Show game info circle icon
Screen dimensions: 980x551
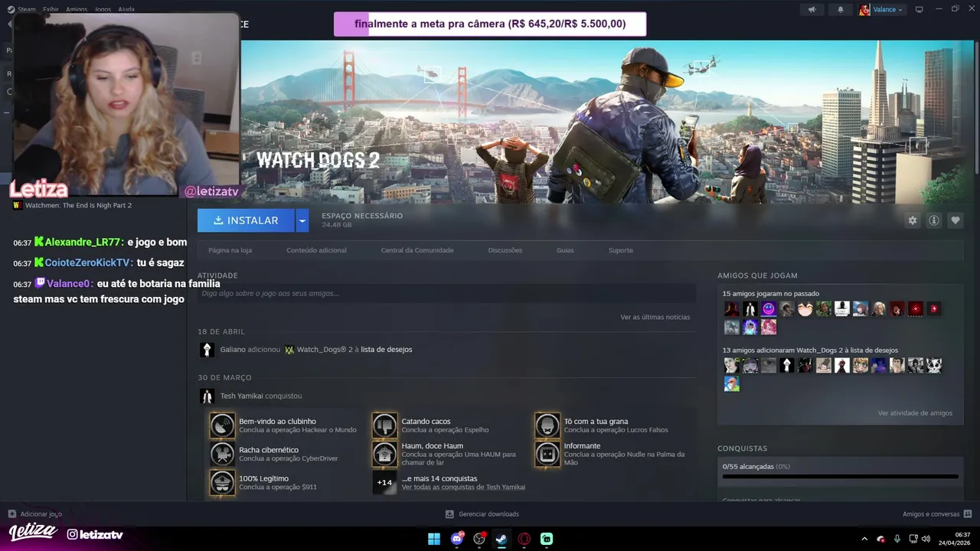point(934,220)
